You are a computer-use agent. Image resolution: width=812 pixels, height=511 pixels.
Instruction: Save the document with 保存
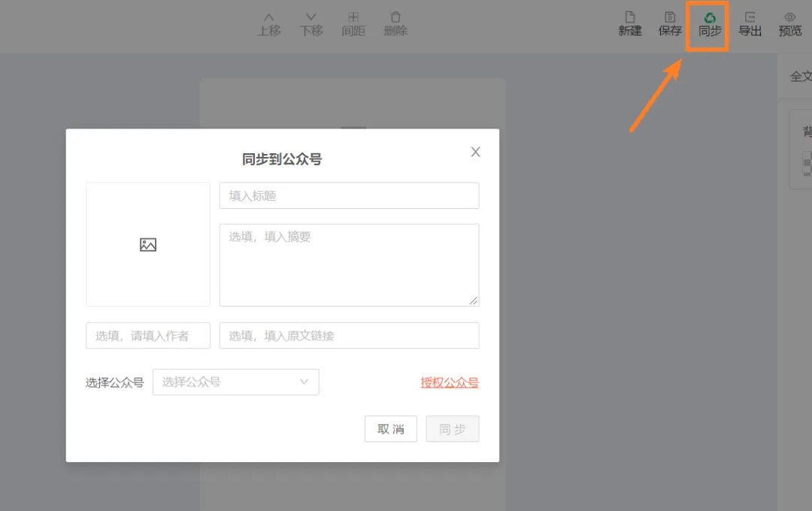670,25
